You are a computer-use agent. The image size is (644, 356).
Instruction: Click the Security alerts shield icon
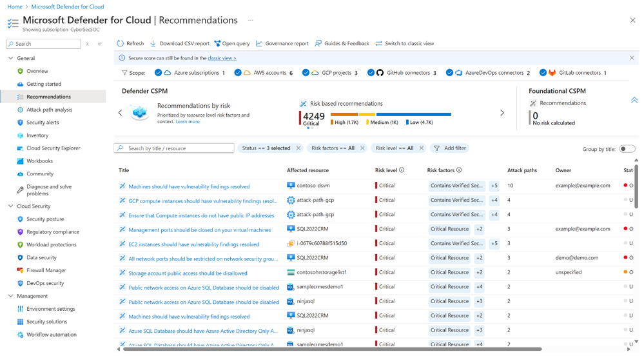20,123
